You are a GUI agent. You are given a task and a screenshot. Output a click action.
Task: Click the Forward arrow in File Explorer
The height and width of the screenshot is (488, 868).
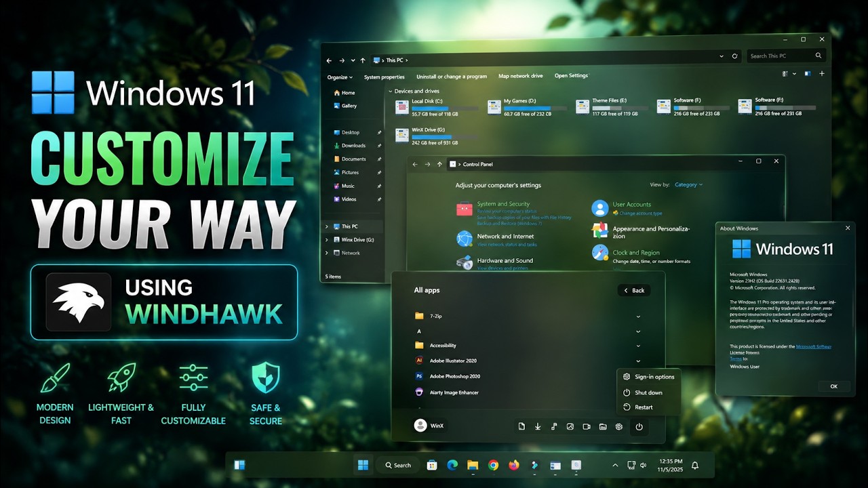coord(342,60)
